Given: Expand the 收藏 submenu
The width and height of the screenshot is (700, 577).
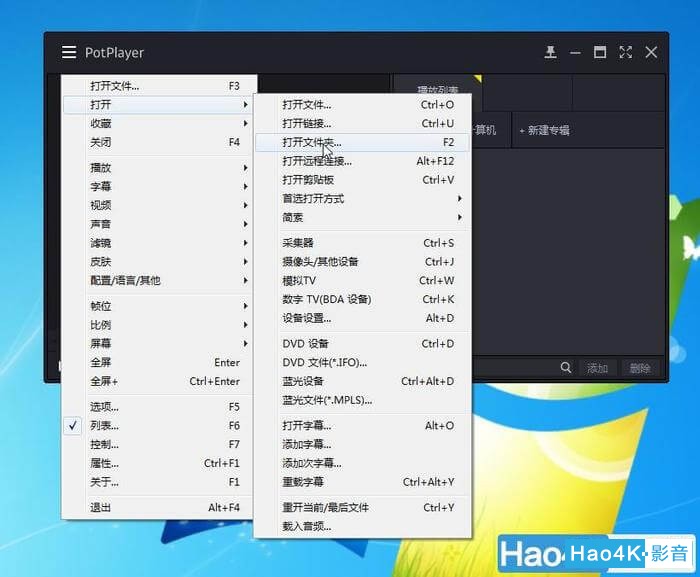Looking at the screenshot, I should (158, 123).
